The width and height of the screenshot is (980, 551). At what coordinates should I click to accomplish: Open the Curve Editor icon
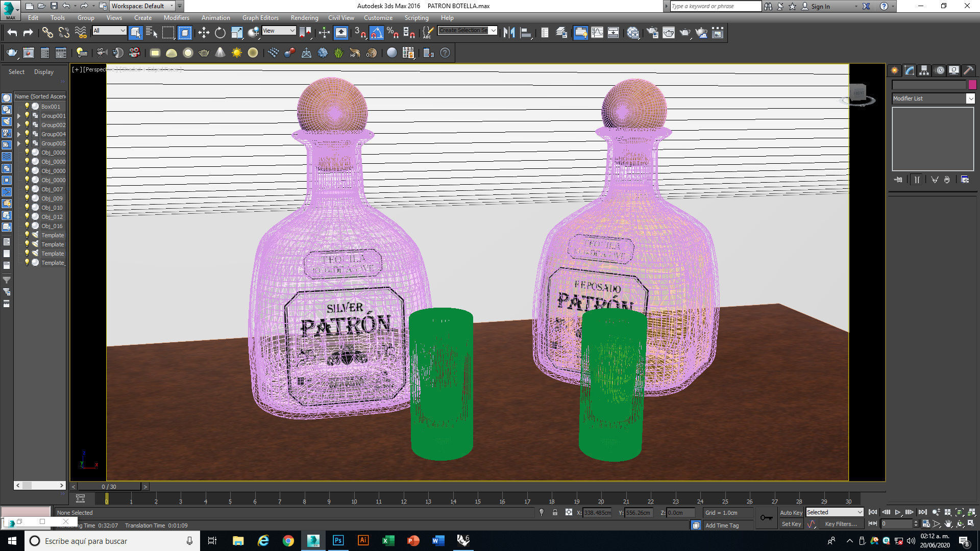597,33
